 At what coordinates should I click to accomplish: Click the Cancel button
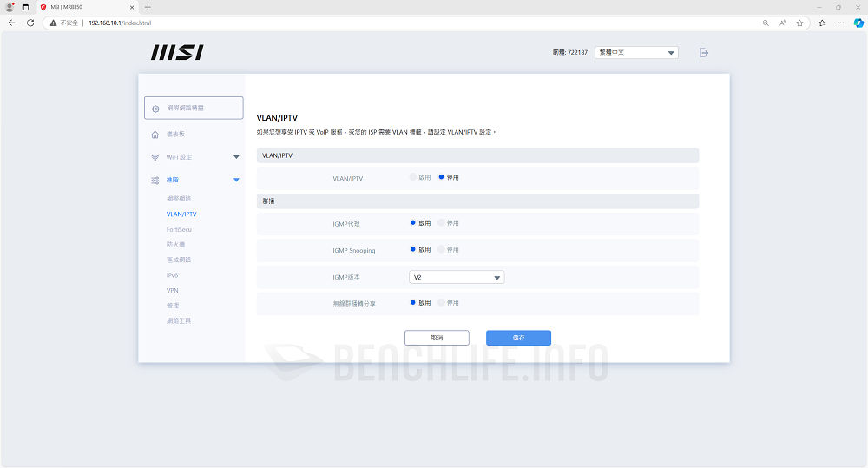point(437,338)
